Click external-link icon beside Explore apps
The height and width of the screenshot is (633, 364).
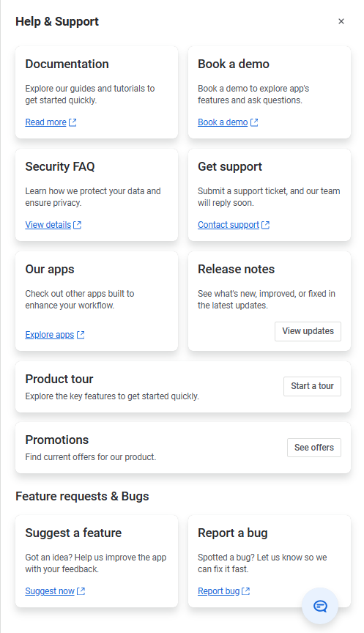pyautogui.click(x=81, y=335)
